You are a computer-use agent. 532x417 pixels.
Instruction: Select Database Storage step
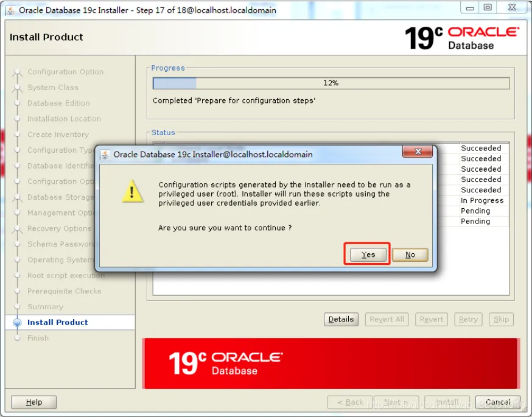[60, 197]
